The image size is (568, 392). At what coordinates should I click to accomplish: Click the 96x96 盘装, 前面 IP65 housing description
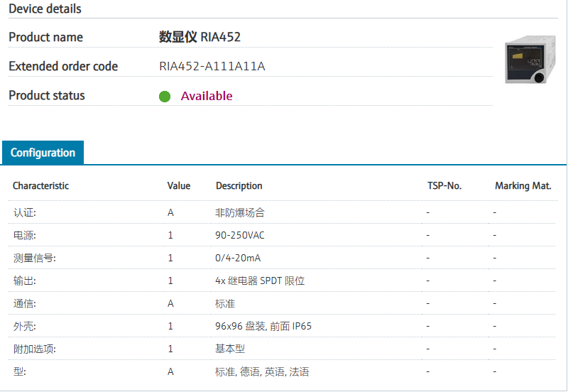263,326
